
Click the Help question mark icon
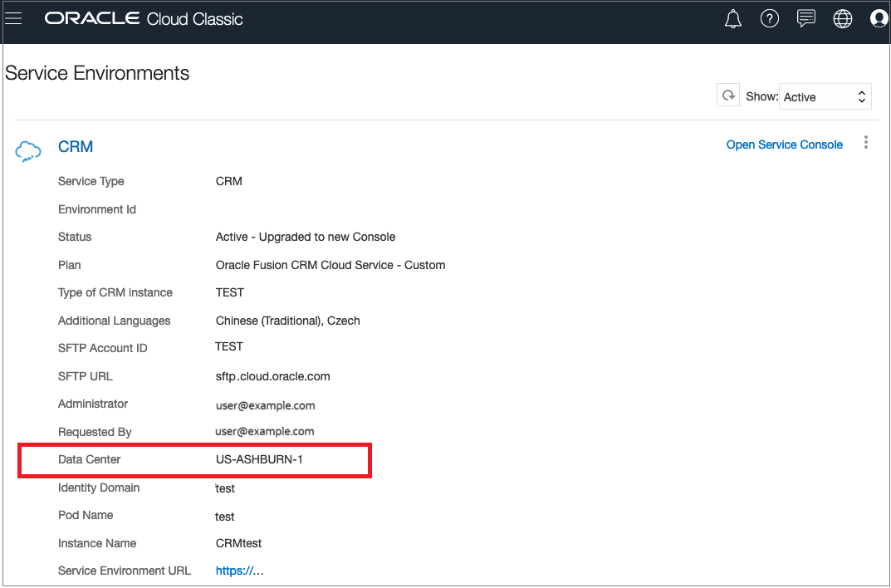[769, 18]
